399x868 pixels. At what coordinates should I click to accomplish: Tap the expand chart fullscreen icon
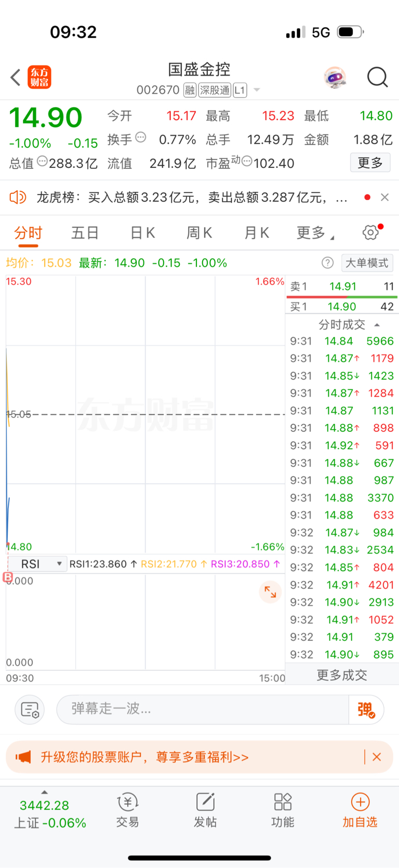point(270,591)
